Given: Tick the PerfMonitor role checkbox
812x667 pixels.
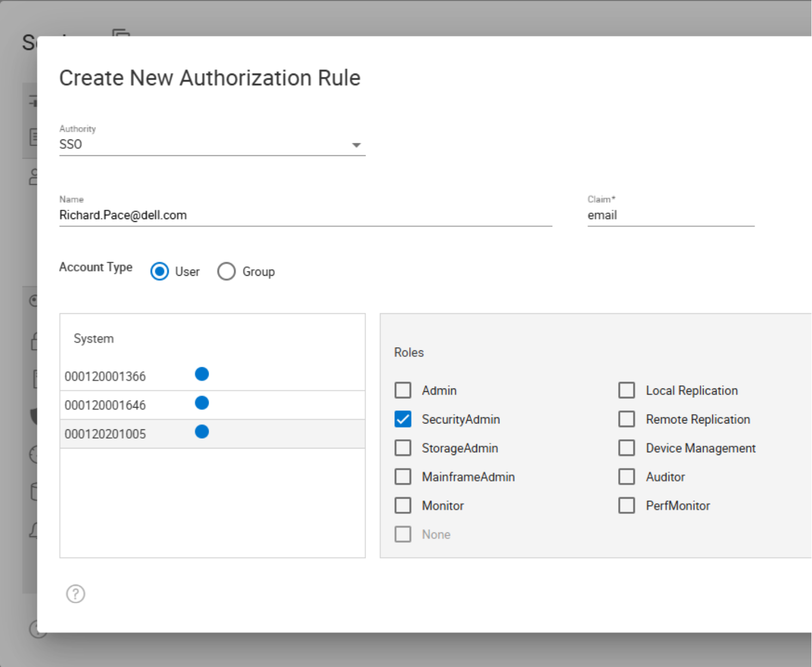Looking at the screenshot, I should (x=627, y=506).
